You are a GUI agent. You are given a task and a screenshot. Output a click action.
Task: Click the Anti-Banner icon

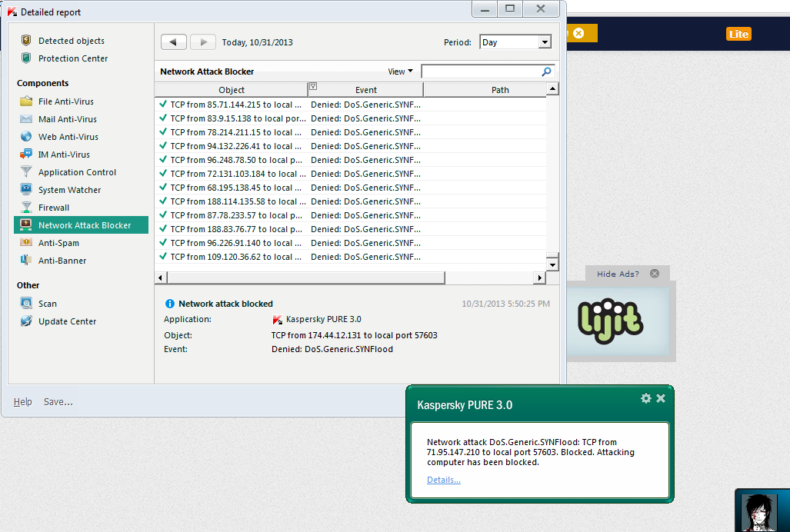(26, 260)
